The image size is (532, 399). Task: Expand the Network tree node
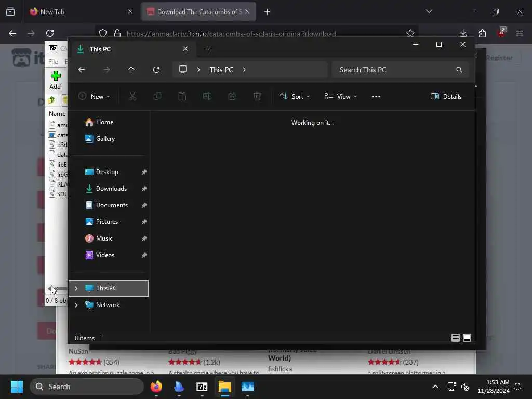(x=76, y=305)
